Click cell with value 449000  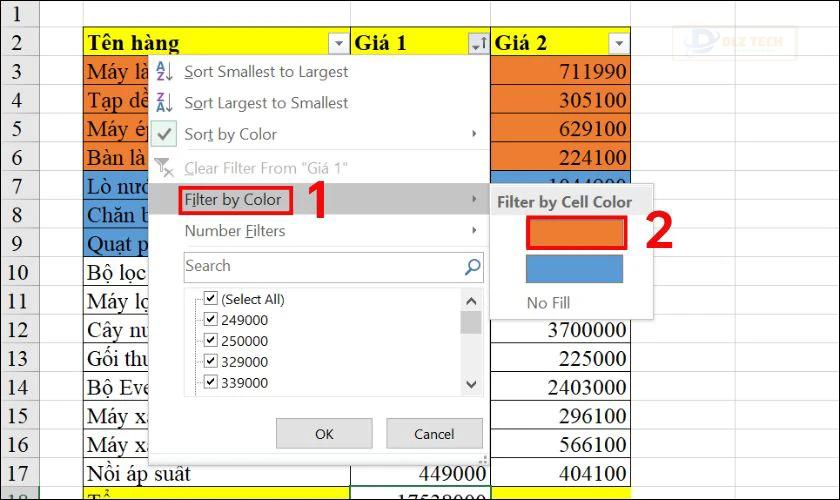(420, 475)
